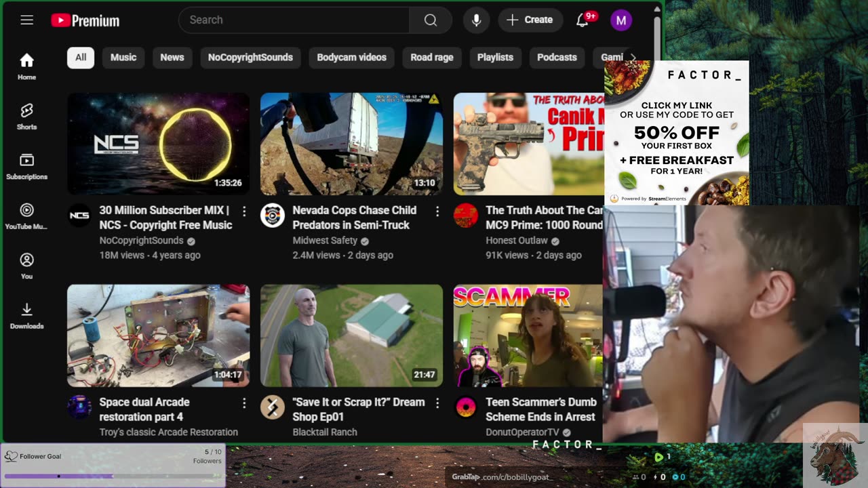Open the You section in sidebar
868x488 pixels.
(26, 265)
